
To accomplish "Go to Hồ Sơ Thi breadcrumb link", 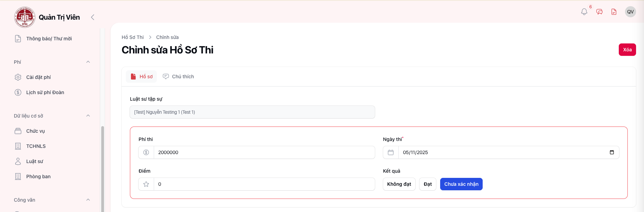I will (x=133, y=37).
